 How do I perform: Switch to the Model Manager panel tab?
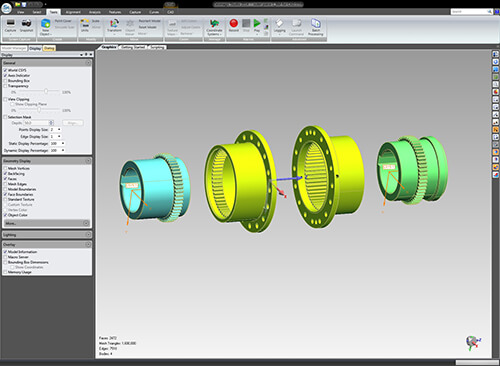[14, 48]
